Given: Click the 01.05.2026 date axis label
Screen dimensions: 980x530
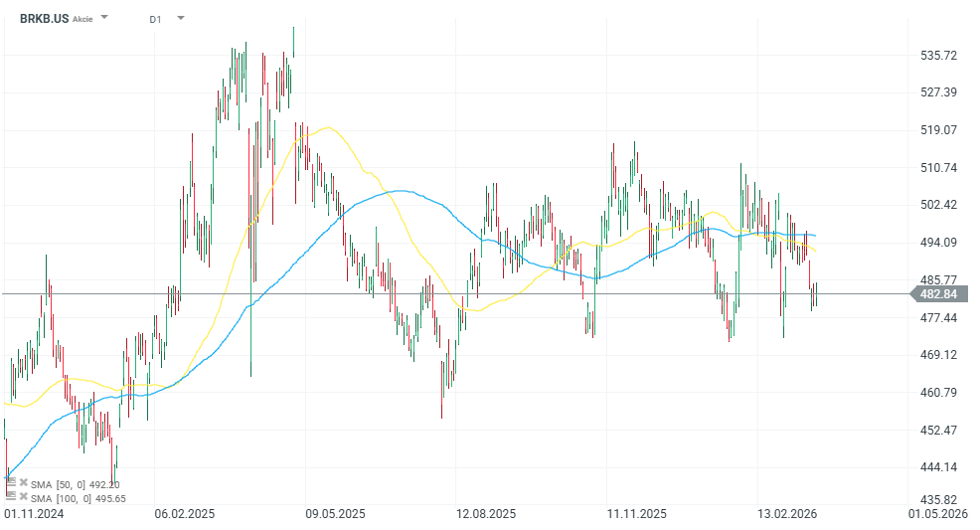Looking at the screenshot, I should pyautogui.click(x=939, y=514).
